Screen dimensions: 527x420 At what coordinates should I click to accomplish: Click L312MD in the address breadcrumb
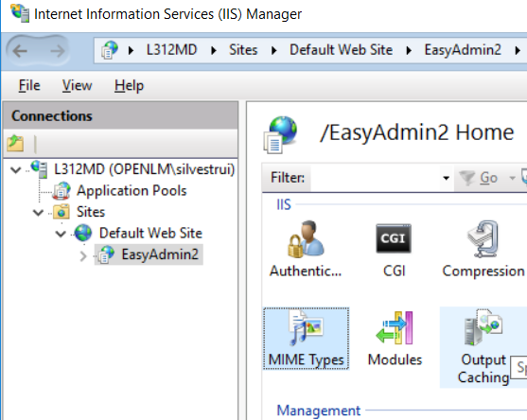coord(171,50)
